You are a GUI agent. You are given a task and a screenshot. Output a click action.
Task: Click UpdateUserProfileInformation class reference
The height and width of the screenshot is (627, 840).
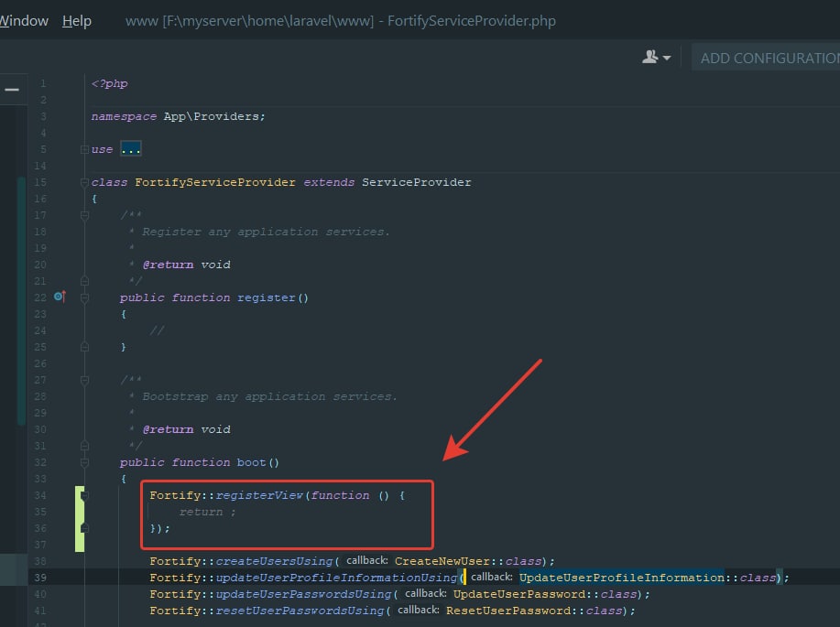[x=622, y=578]
